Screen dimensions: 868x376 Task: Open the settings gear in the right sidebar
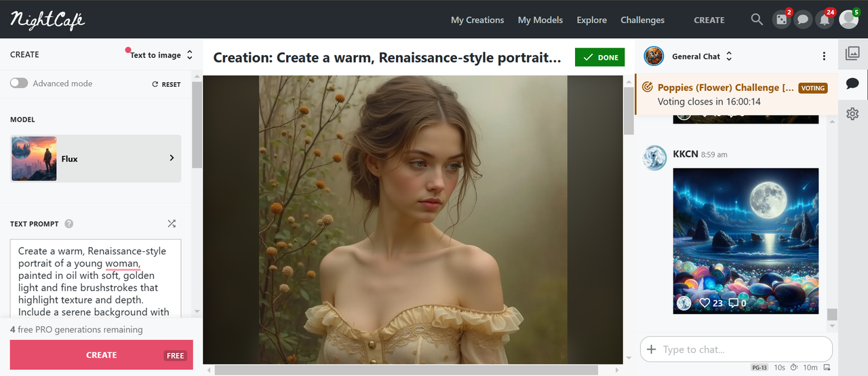point(852,113)
